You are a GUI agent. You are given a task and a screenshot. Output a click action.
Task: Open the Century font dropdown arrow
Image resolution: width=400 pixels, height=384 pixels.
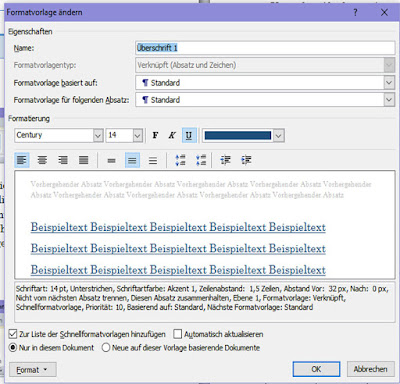(98, 135)
